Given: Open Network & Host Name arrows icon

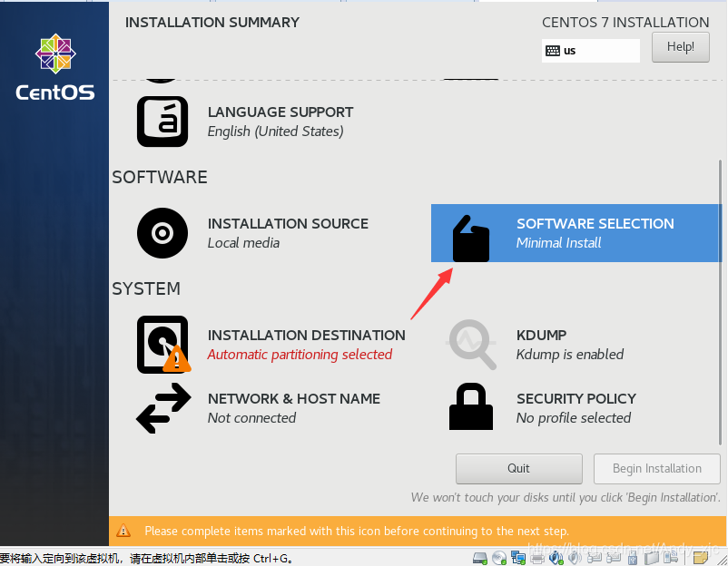Looking at the screenshot, I should [163, 408].
